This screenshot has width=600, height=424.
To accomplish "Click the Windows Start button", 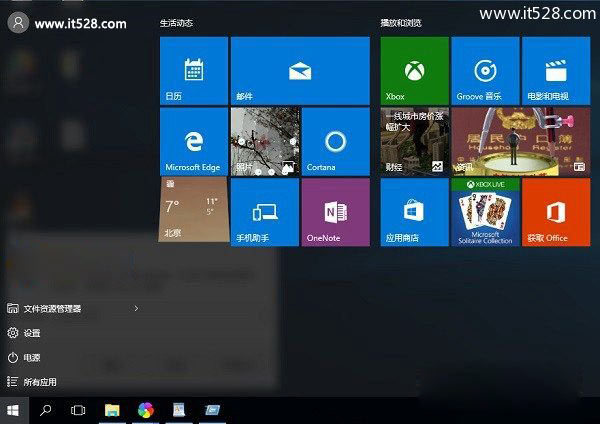I will [x=14, y=411].
